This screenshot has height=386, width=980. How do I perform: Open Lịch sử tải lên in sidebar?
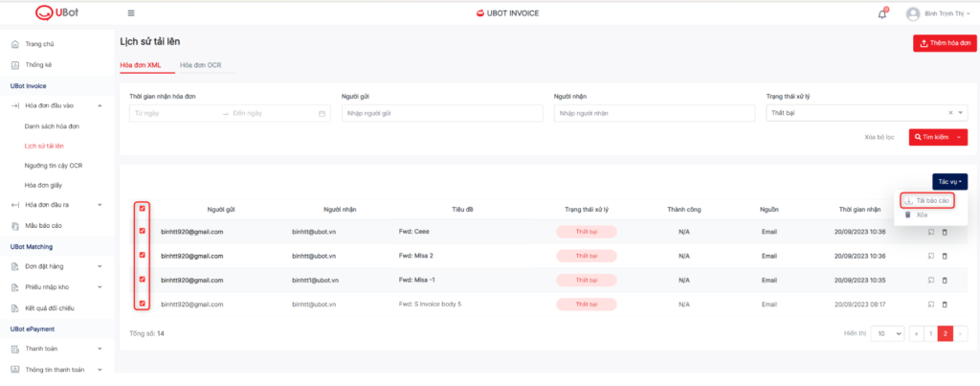click(44, 147)
